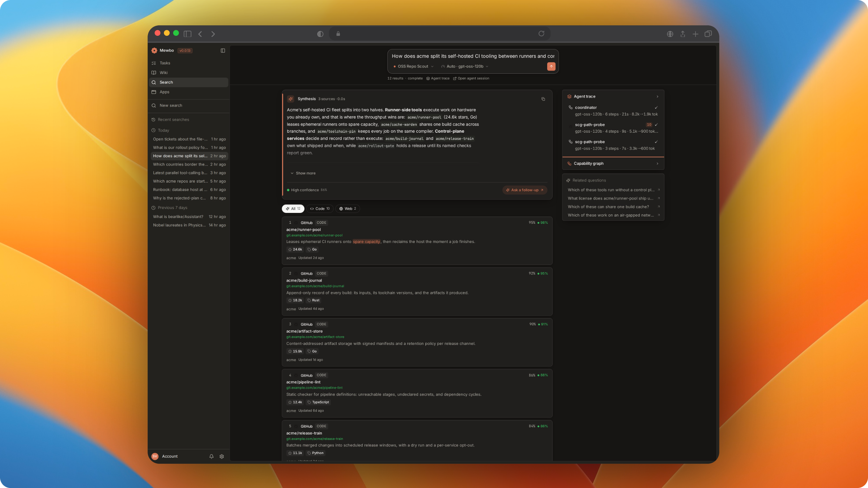This screenshot has width=868, height=488.
Task: Select the Code 10 results tab
Action: tap(320, 209)
